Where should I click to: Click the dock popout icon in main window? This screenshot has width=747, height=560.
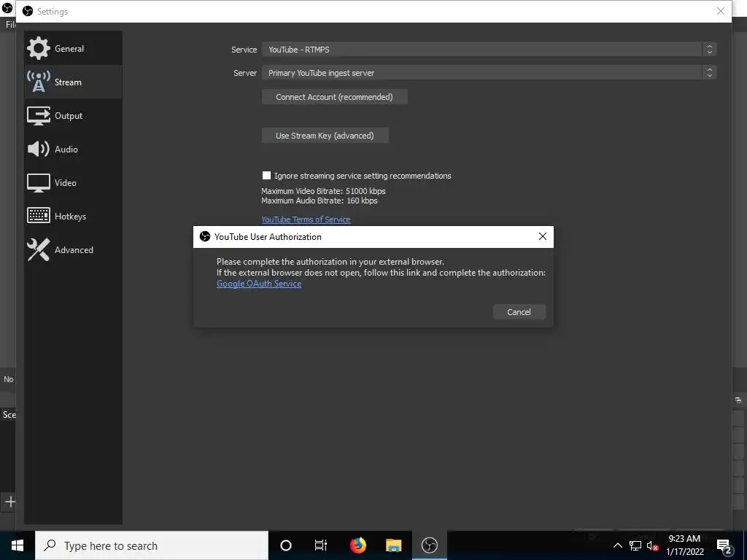coord(738,400)
